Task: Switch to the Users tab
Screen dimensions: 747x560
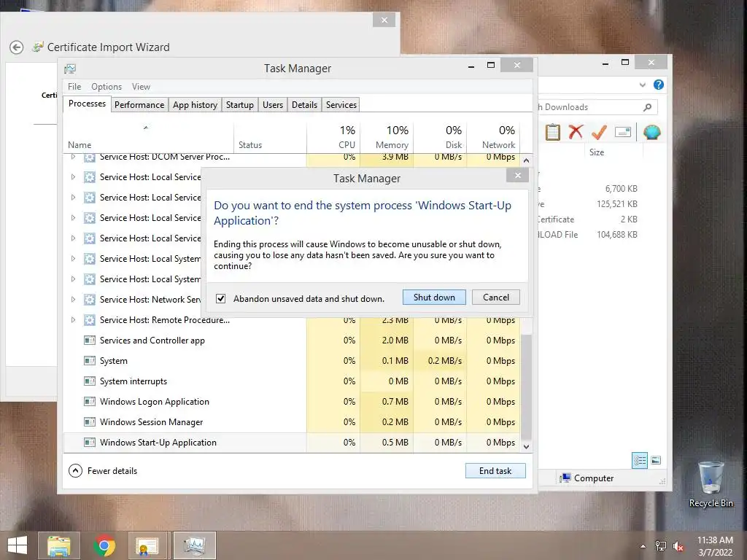Action: point(273,105)
